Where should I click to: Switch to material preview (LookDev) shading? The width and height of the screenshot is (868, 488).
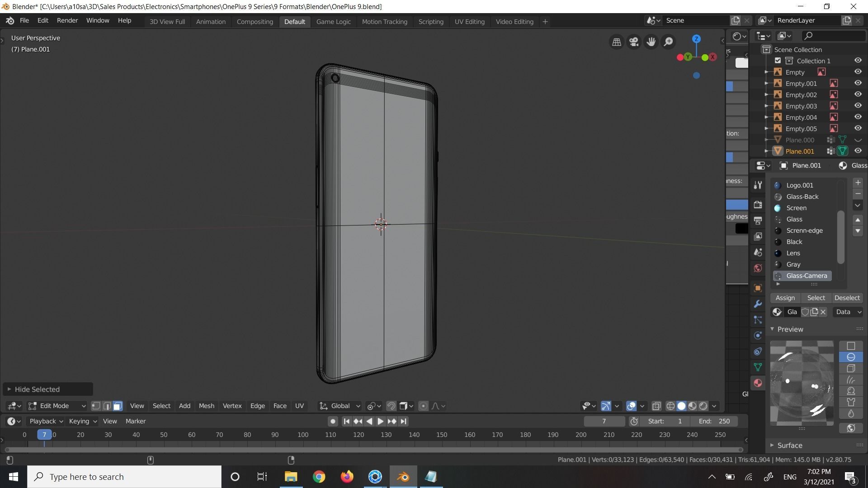point(692,406)
